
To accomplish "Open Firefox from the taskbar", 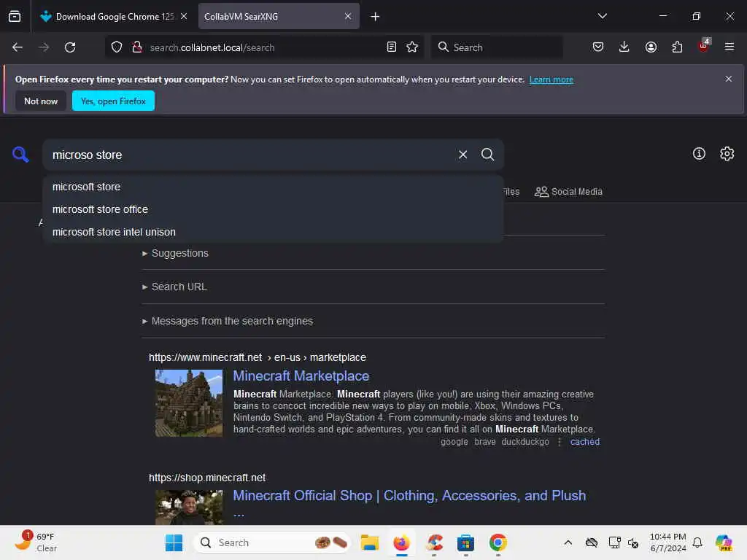I will coord(402,542).
